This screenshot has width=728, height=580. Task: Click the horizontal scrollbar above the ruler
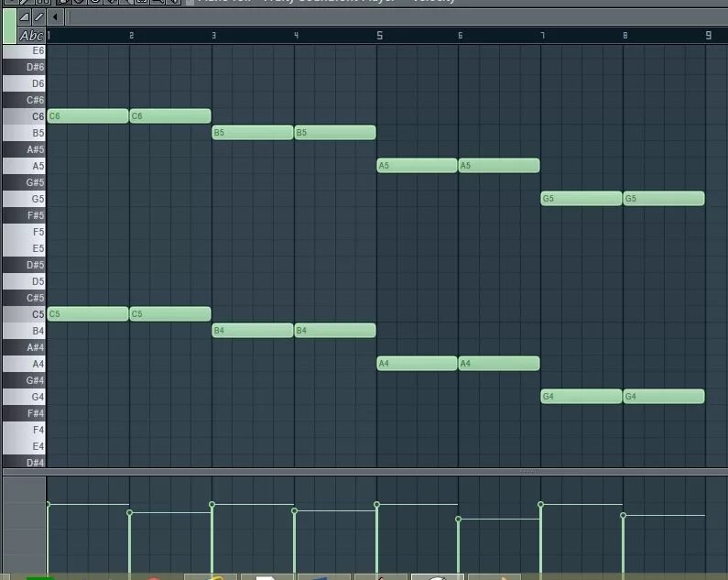[397, 17]
